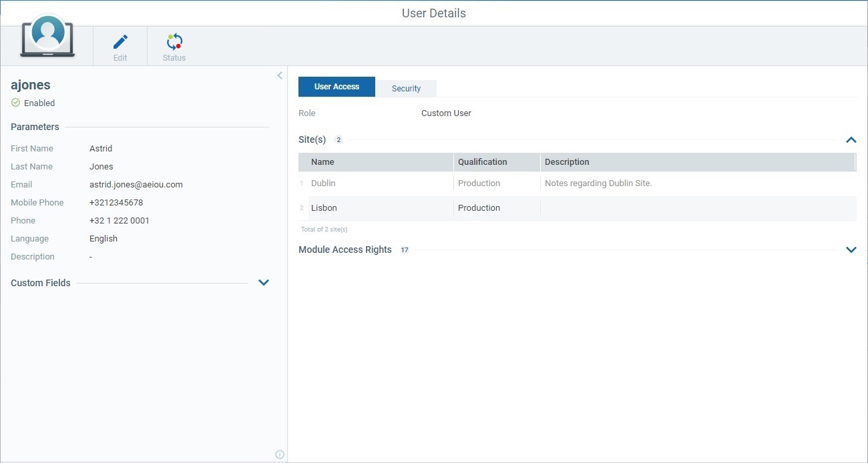
Task: Click the green Enabled check icon
Action: click(x=16, y=103)
